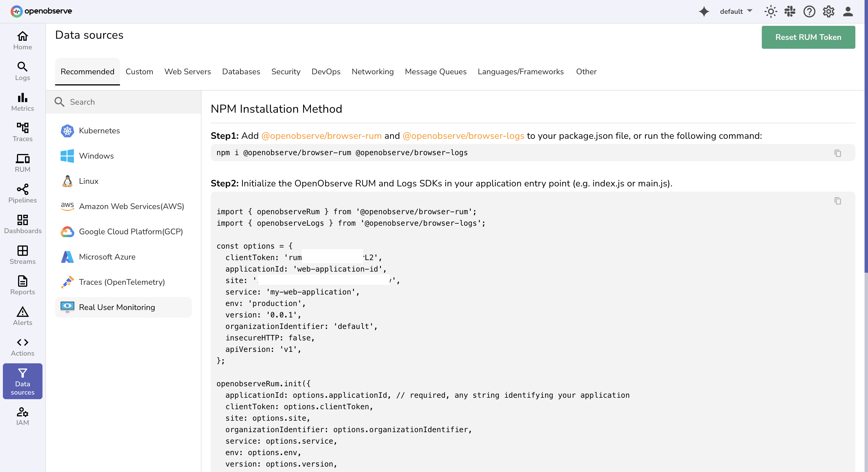Copy the Step2 initialization code
Image resolution: width=868 pixels, height=472 pixels.
click(x=838, y=201)
